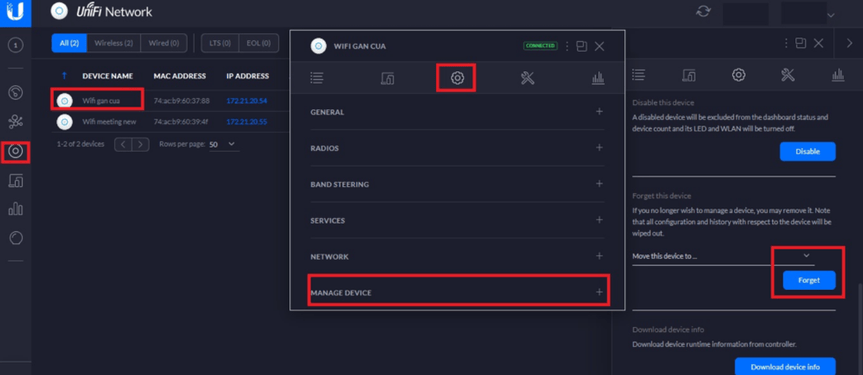The image size is (863, 375).
Task: Open the Tools tab in right panel
Action: tap(788, 74)
